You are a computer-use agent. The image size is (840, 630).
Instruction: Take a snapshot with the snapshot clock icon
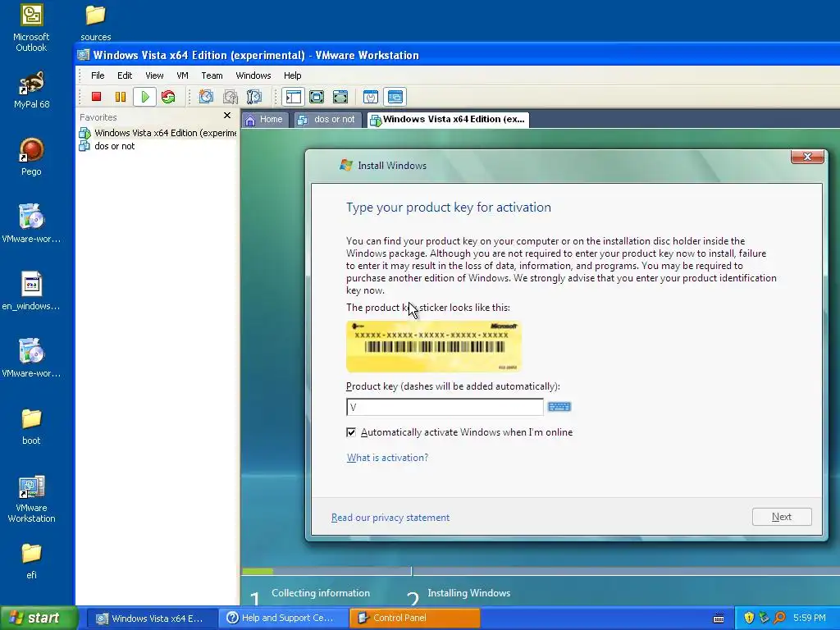(x=206, y=97)
